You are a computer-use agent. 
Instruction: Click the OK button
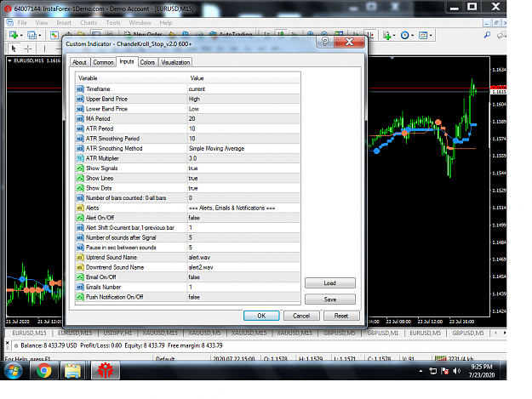(x=261, y=316)
